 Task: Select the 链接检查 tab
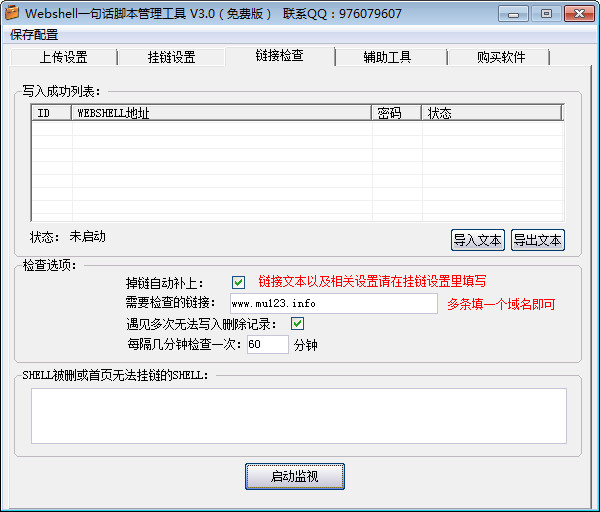tap(280, 56)
